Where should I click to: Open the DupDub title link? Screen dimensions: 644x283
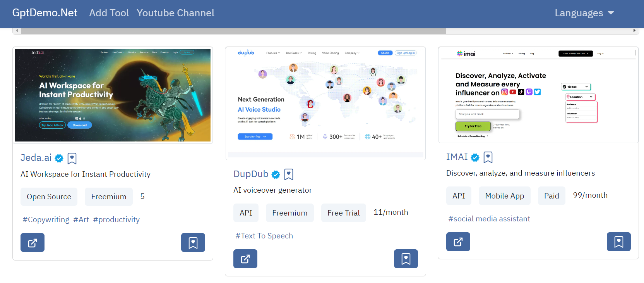(x=251, y=174)
